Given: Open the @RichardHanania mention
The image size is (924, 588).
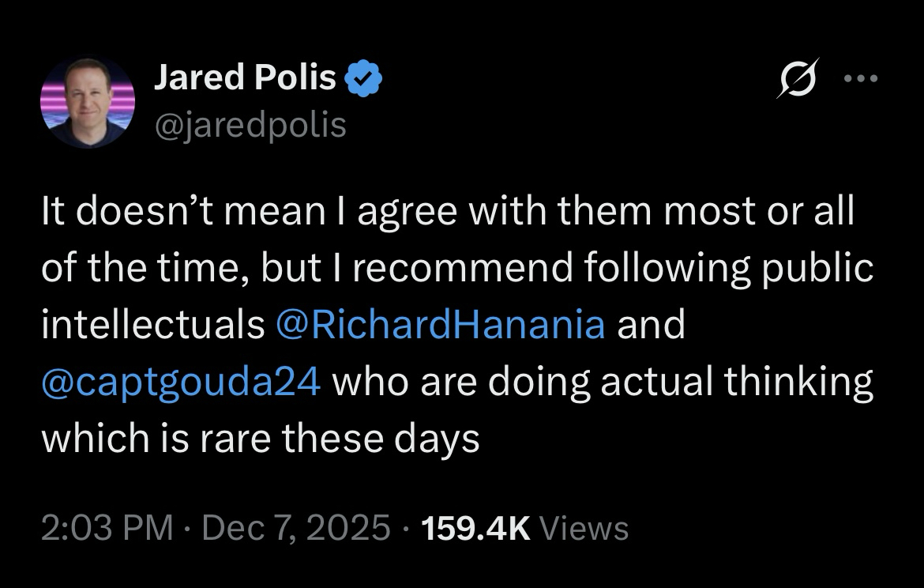Looking at the screenshot, I should pos(440,326).
